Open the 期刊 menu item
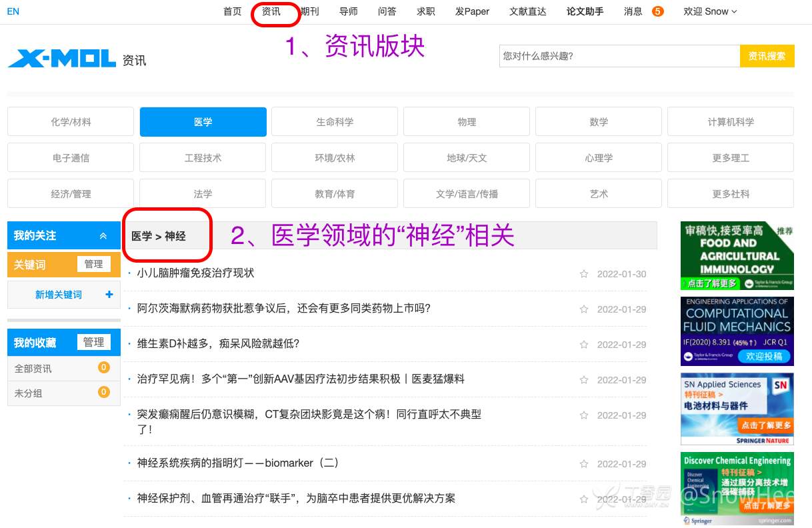 pos(309,11)
